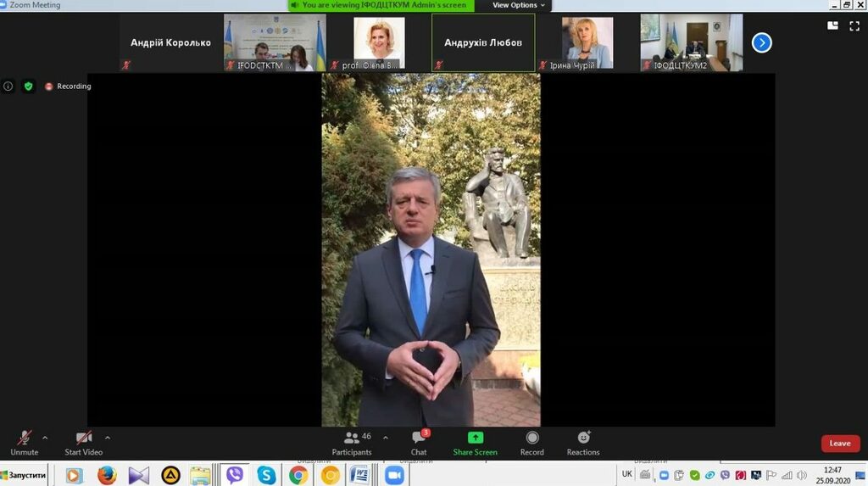Click the green Share Screen icon
868x486 pixels.
click(475, 439)
